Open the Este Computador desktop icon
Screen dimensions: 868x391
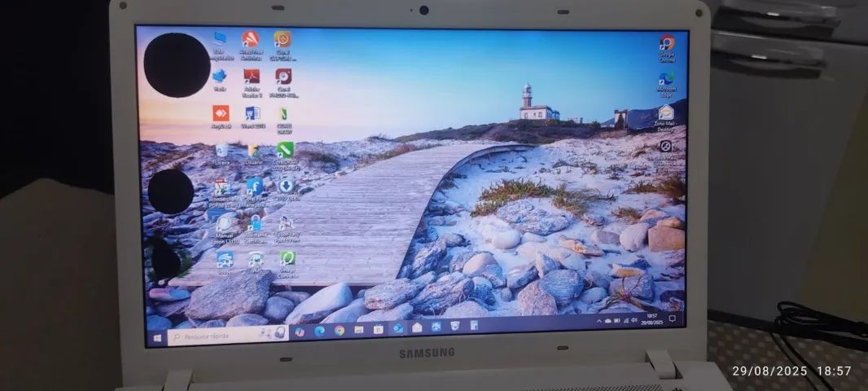tap(220, 38)
